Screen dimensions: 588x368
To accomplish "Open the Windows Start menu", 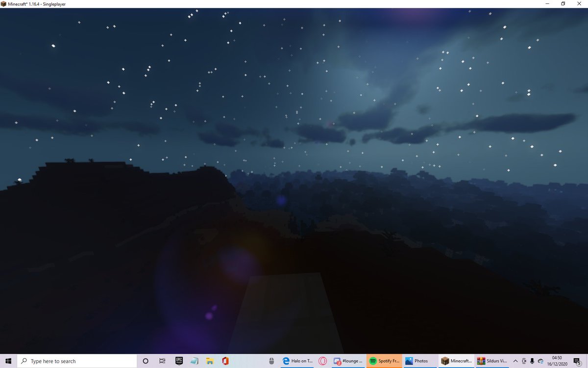I will pyautogui.click(x=8, y=361).
